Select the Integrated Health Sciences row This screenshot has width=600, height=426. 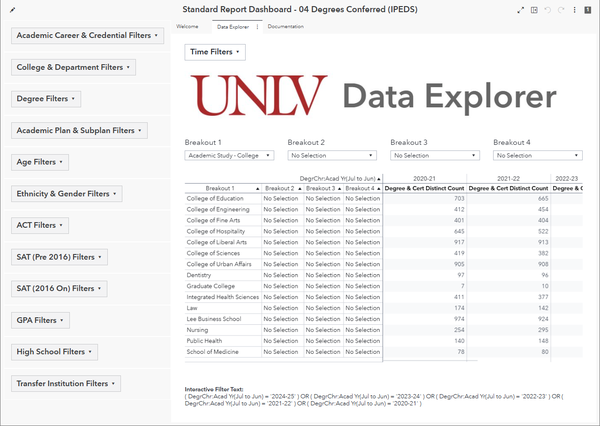pos(222,297)
